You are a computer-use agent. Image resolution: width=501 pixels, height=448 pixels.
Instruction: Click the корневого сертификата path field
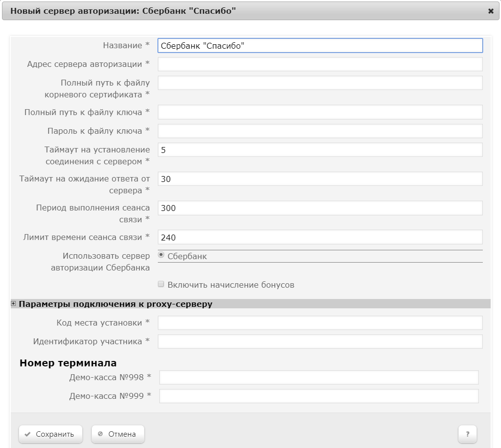tap(320, 83)
